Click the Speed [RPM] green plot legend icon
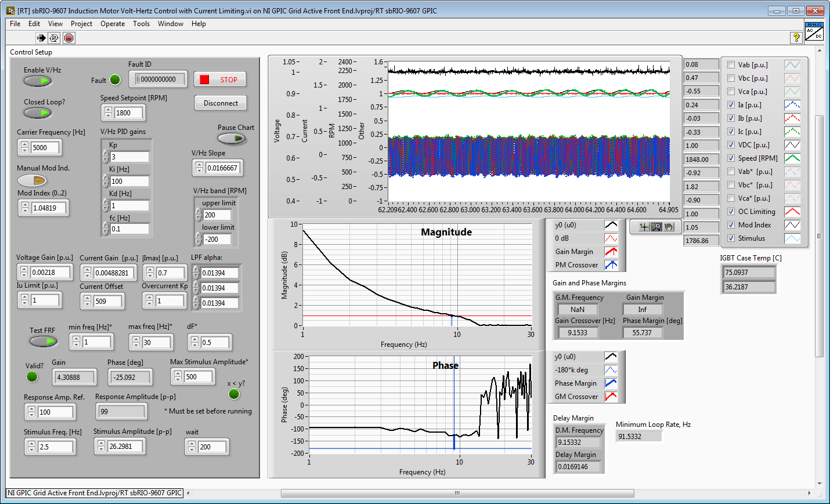The image size is (830, 504). (792, 158)
